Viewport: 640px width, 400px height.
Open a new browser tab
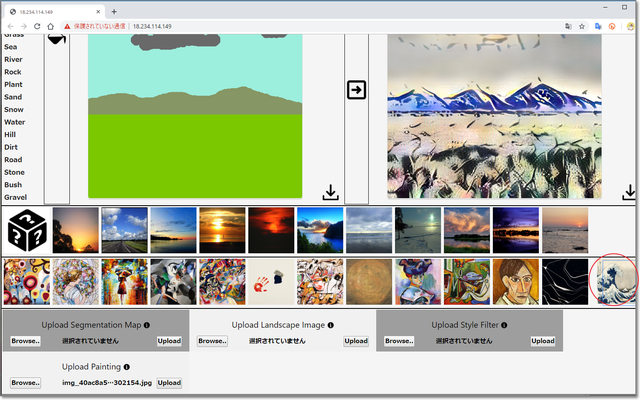[x=114, y=11]
